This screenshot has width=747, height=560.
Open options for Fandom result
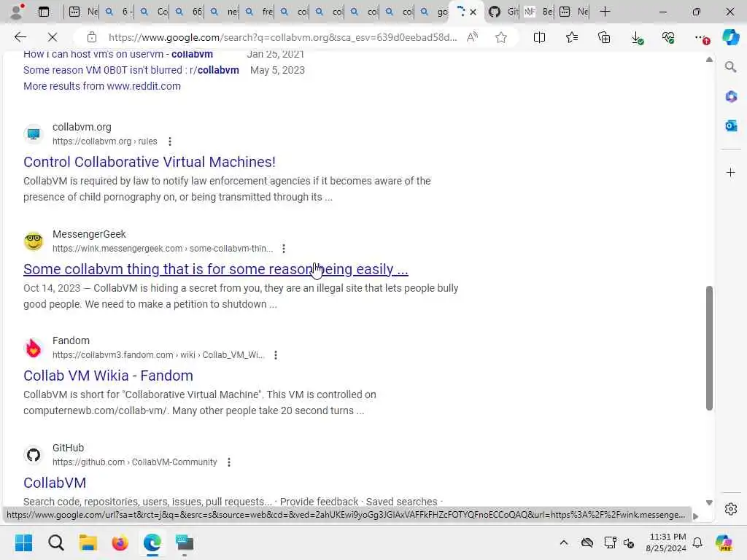(x=275, y=355)
